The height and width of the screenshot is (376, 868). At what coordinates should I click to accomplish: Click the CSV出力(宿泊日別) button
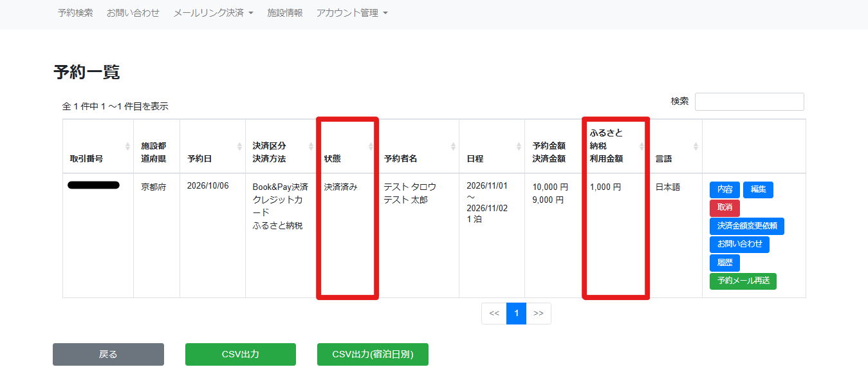click(373, 354)
